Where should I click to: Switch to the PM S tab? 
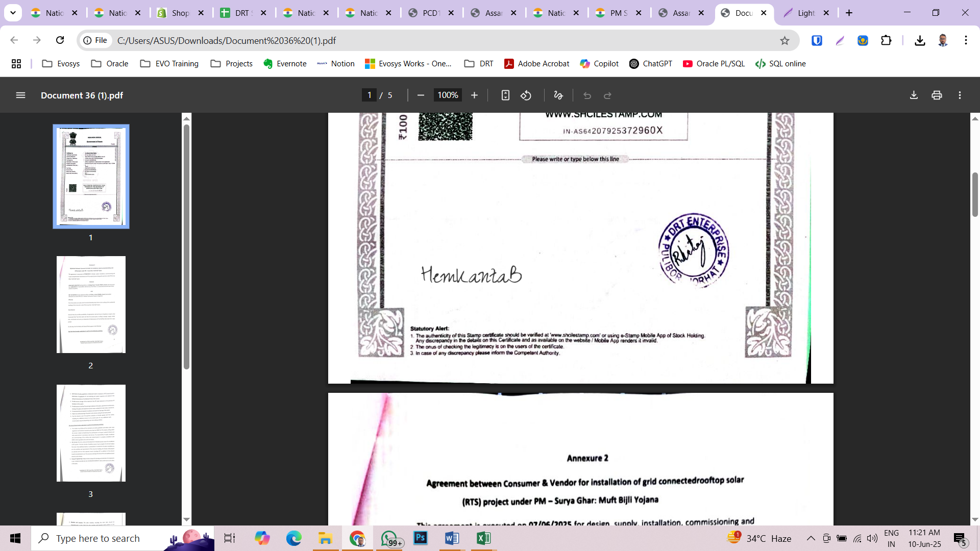tap(619, 13)
